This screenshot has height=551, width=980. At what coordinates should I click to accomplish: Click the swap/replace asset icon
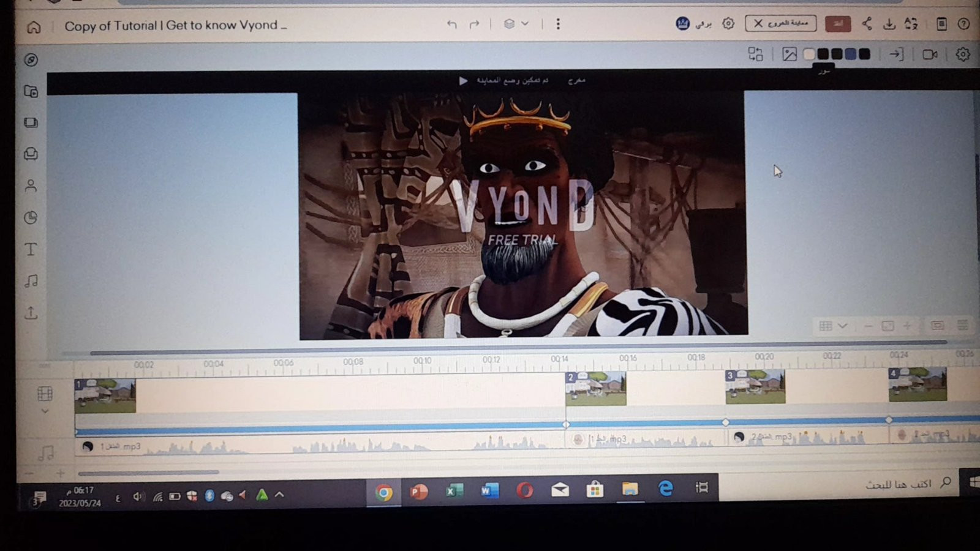point(755,54)
